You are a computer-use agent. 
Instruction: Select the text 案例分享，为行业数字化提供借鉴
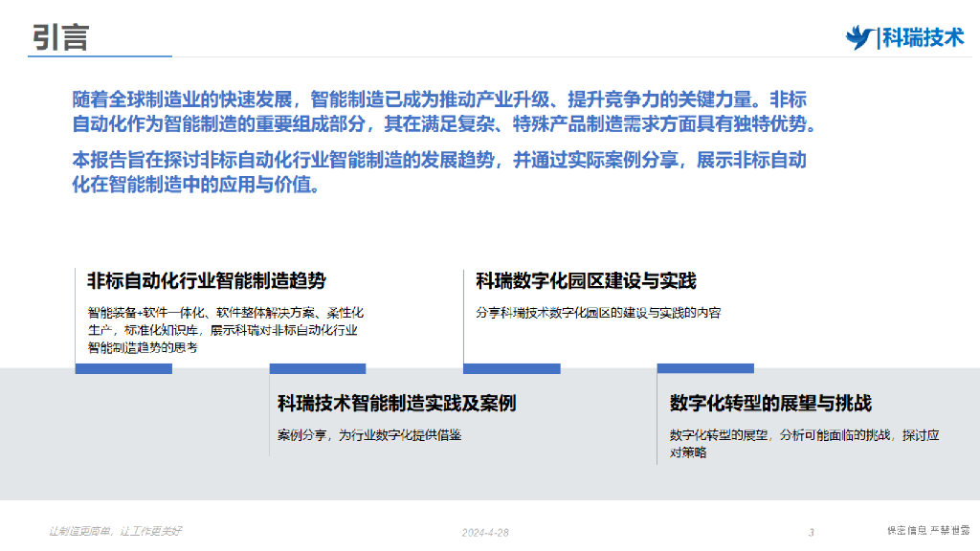point(369,434)
